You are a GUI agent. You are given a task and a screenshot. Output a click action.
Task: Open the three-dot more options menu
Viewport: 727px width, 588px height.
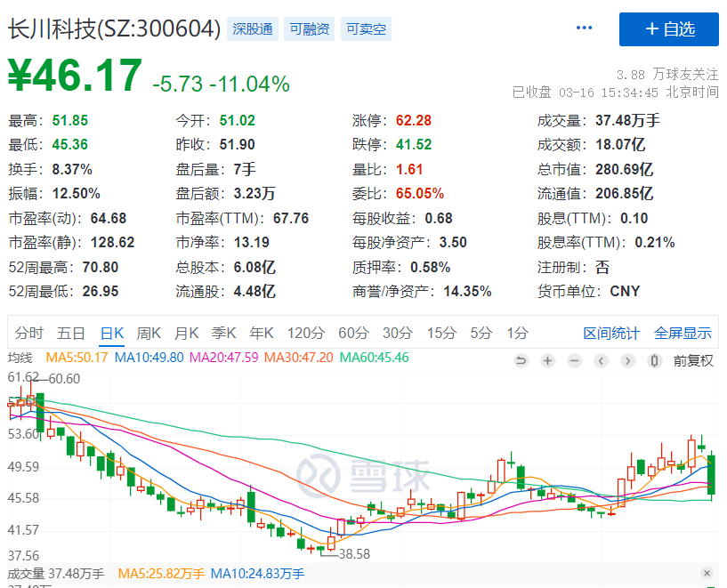584,28
